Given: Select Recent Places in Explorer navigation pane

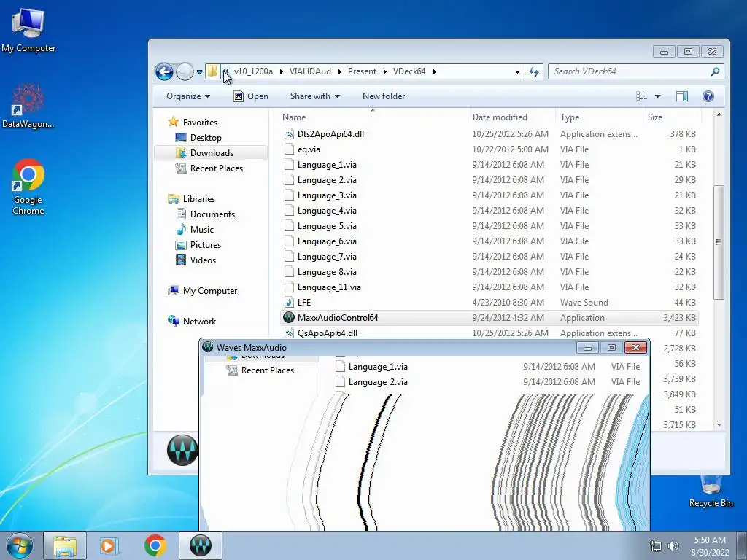Looking at the screenshot, I should [217, 168].
